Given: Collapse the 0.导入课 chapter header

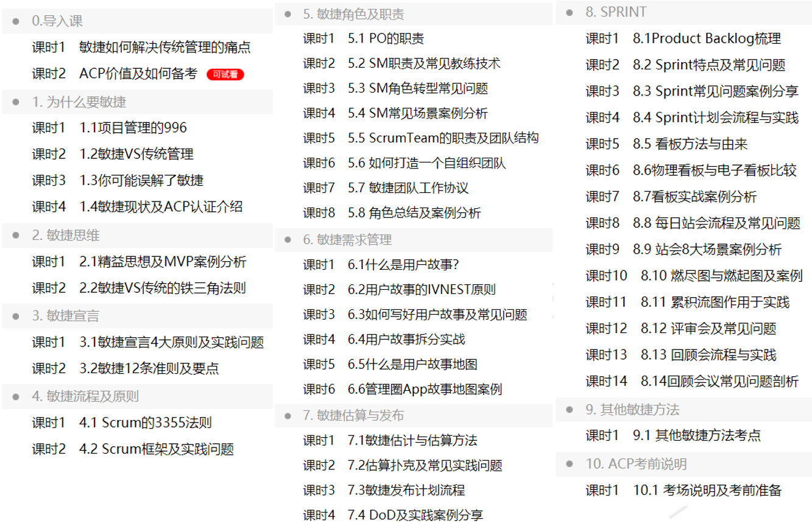Looking at the screenshot, I should 138,21.
